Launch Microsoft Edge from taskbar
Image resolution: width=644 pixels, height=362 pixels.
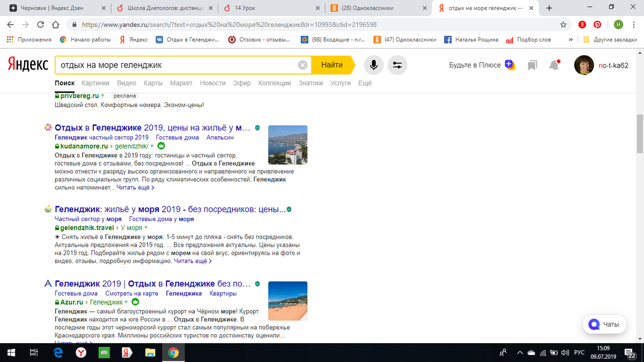(x=57, y=352)
